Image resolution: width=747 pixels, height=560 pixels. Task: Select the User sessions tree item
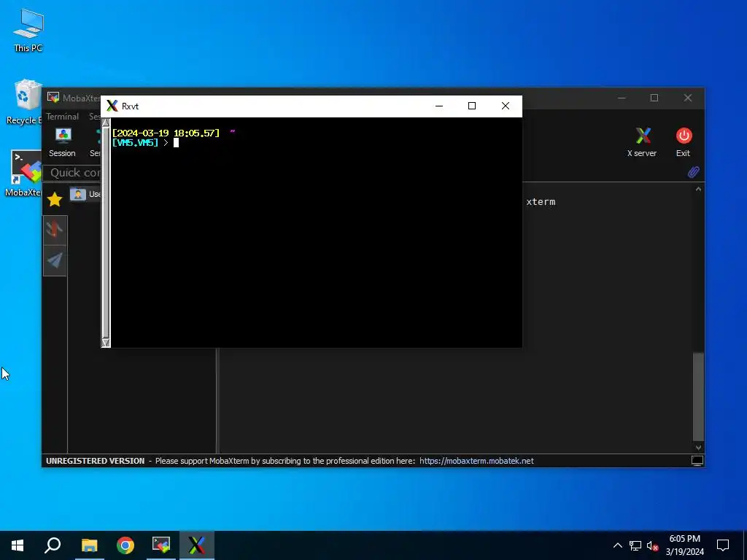tap(85, 194)
